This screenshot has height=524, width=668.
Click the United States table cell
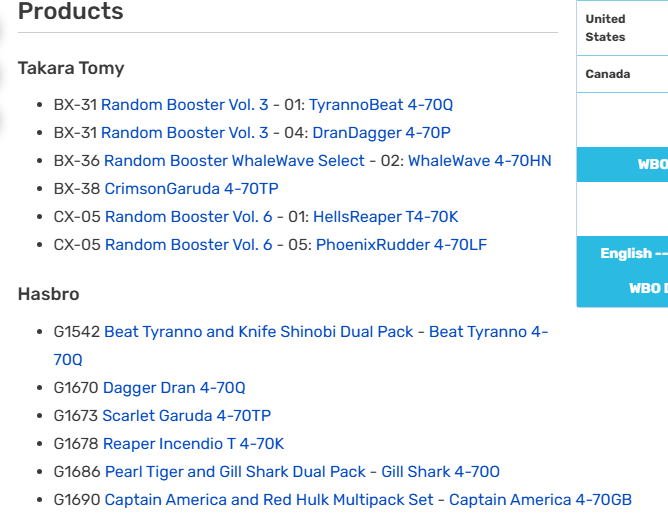[620, 28]
